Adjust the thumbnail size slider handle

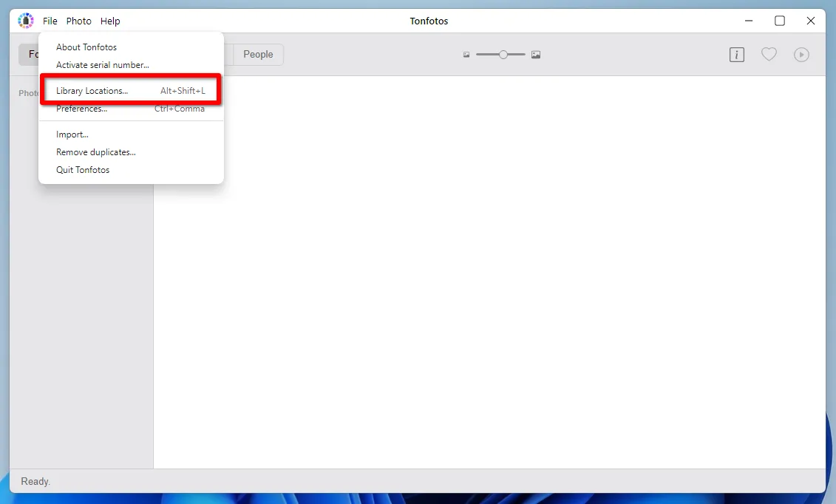(503, 55)
